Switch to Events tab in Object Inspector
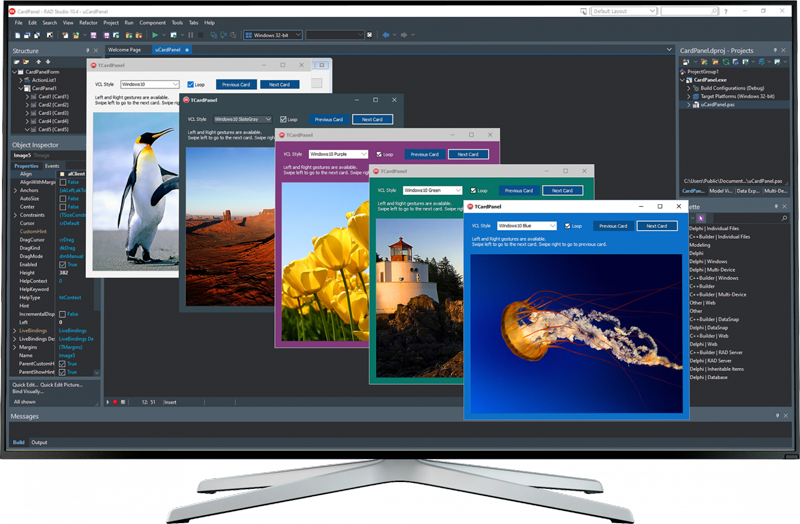The width and height of the screenshot is (800, 524). (52, 166)
